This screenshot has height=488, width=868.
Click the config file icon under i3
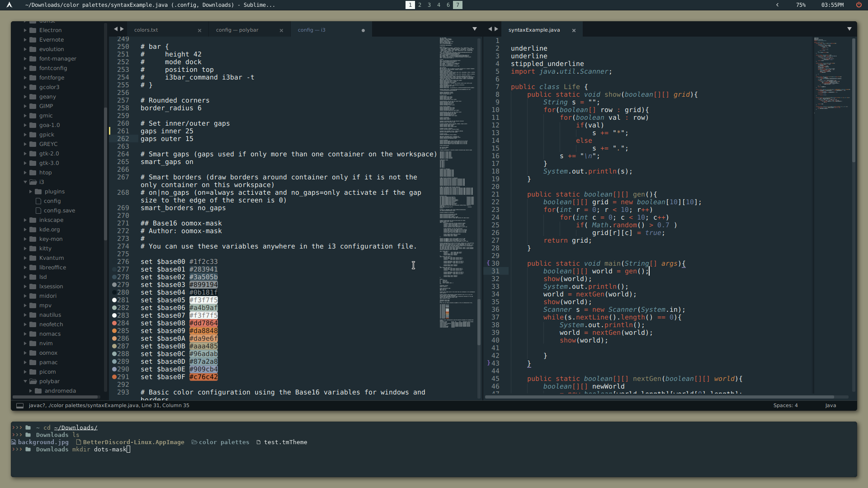point(38,201)
